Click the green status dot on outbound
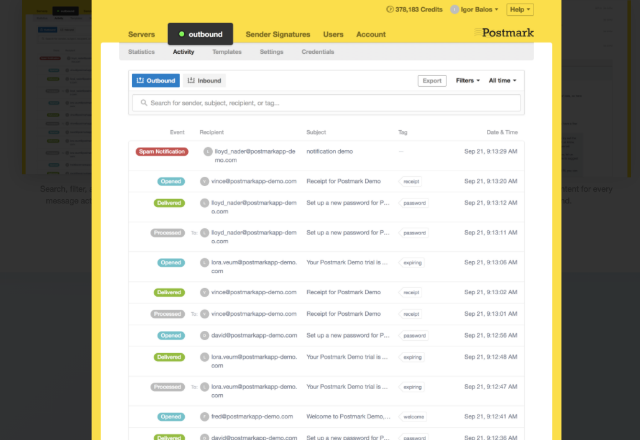This screenshot has width=640, height=440. point(182,34)
